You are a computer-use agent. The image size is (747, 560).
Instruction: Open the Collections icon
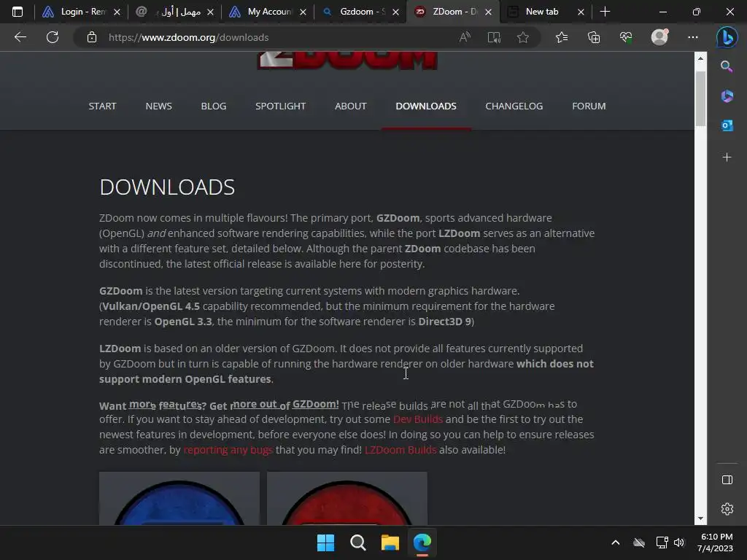pos(594,37)
